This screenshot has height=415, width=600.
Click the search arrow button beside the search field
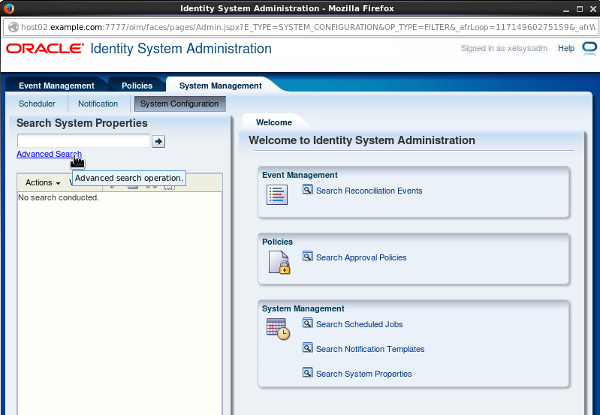[158, 142]
